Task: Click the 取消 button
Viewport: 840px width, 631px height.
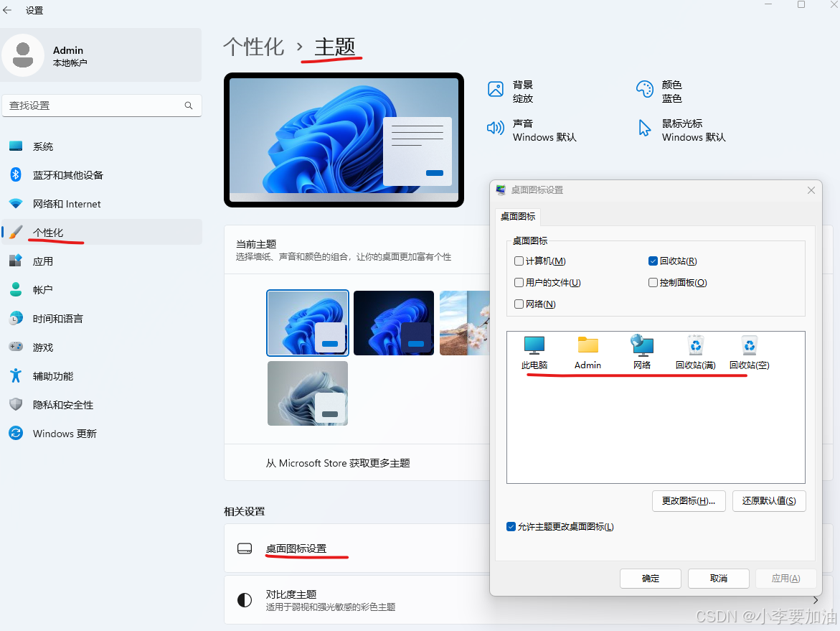Action: point(718,579)
